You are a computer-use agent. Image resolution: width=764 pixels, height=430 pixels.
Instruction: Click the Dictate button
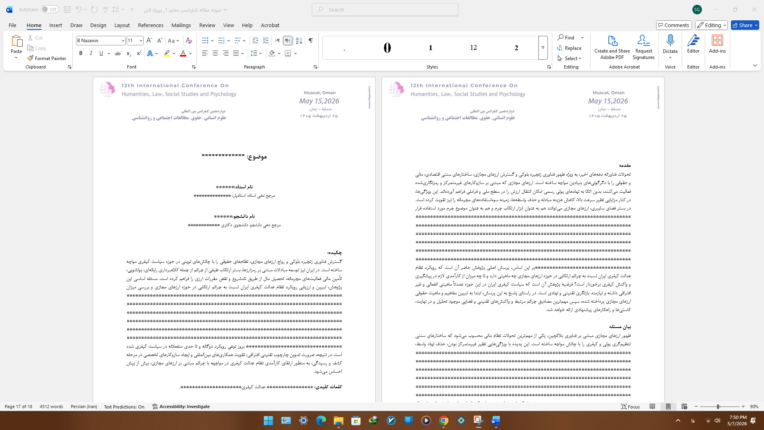click(x=670, y=45)
